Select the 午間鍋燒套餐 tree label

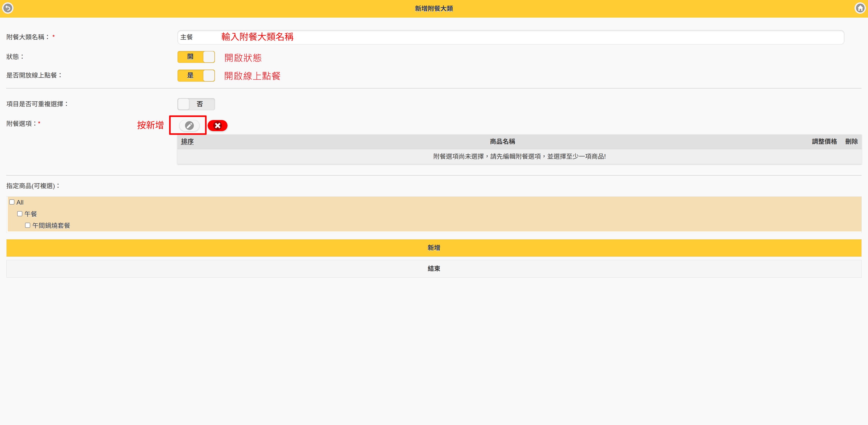(51, 225)
